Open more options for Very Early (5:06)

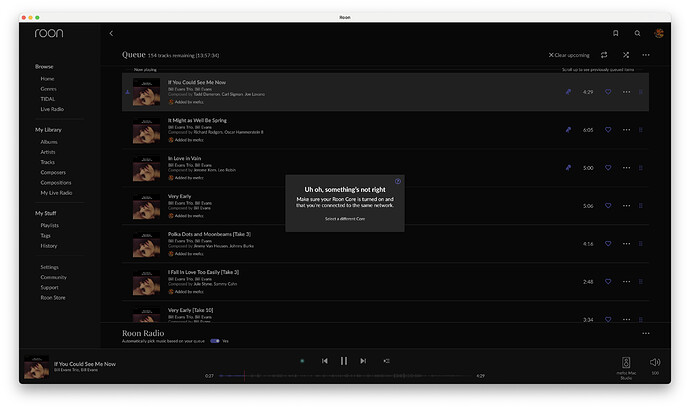point(626,206)
